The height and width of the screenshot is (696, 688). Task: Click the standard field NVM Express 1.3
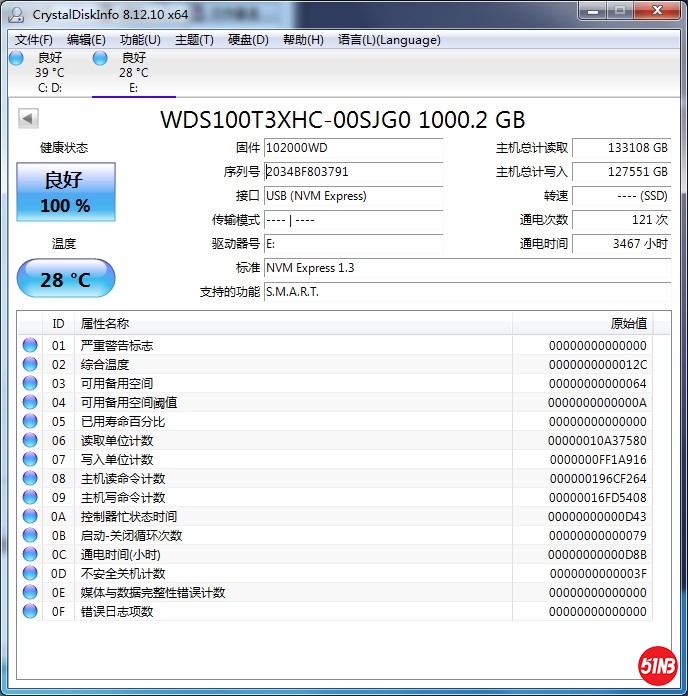point(467,268)
